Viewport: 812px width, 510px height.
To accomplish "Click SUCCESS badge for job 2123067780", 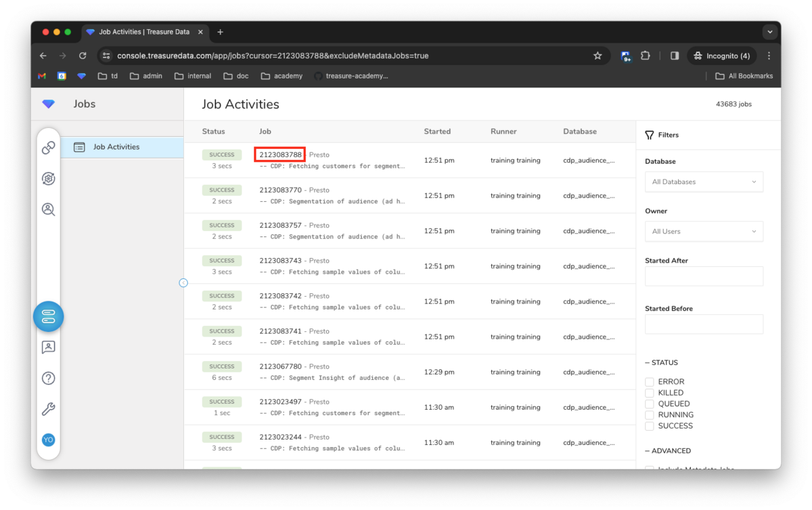I will (221, 366).
